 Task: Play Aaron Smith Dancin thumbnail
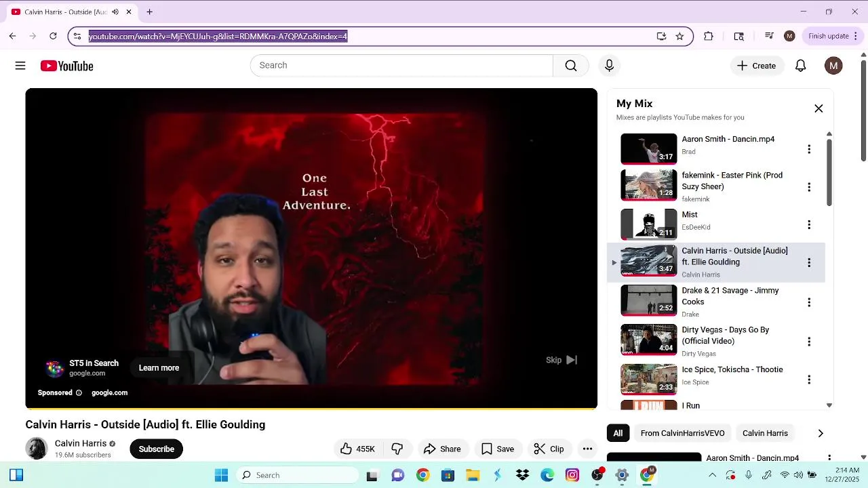648,149
